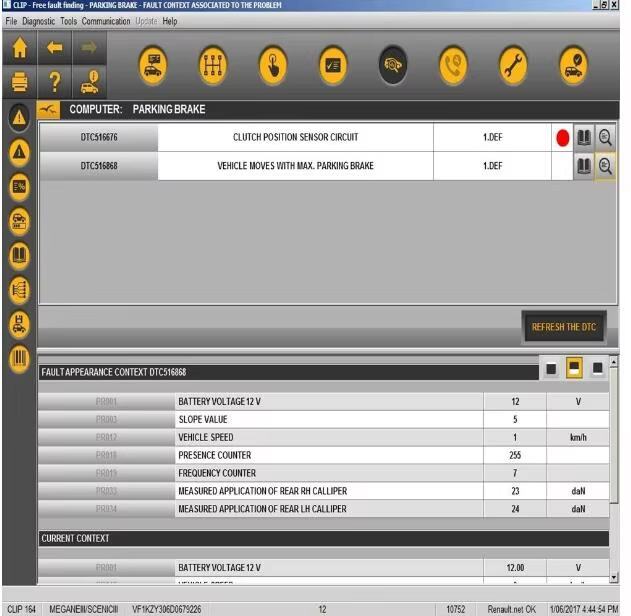Select MEASURED APPLICATION OF REAR LH CALLIPER row

pos(324,509)
